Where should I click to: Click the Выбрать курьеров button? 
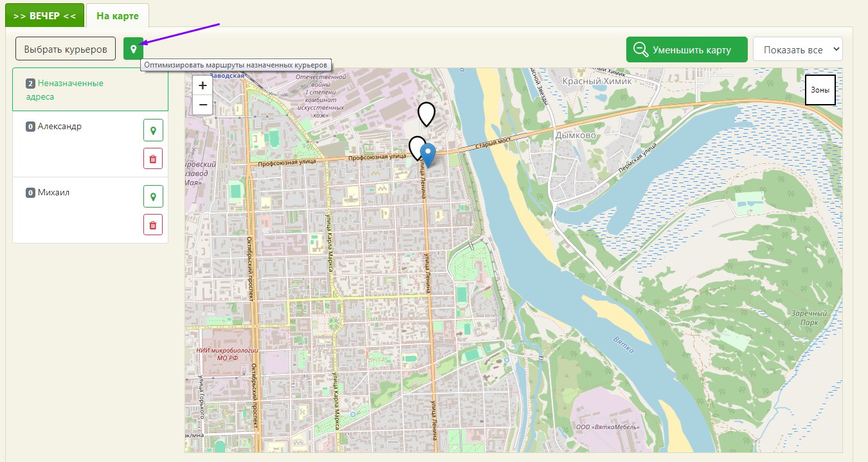[x=66, y=49]
